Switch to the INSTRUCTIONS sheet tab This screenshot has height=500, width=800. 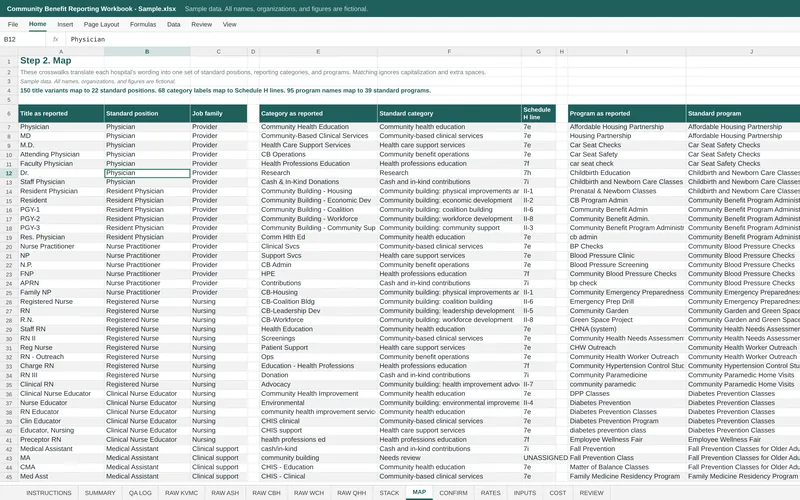pyautogui.click(x=49, y=493)
